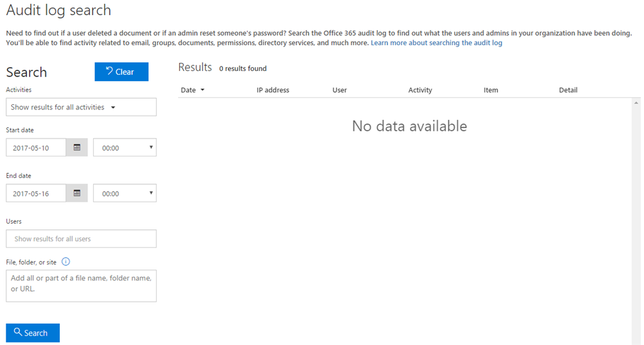Click the Date column sort arrow

[203, 90]
